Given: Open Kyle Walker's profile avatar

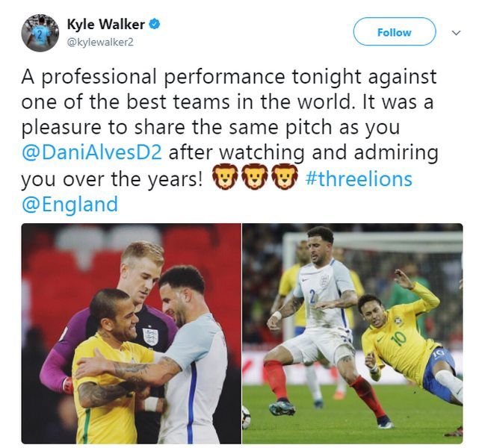Looking at the screenshot, I should pos(40,33).
